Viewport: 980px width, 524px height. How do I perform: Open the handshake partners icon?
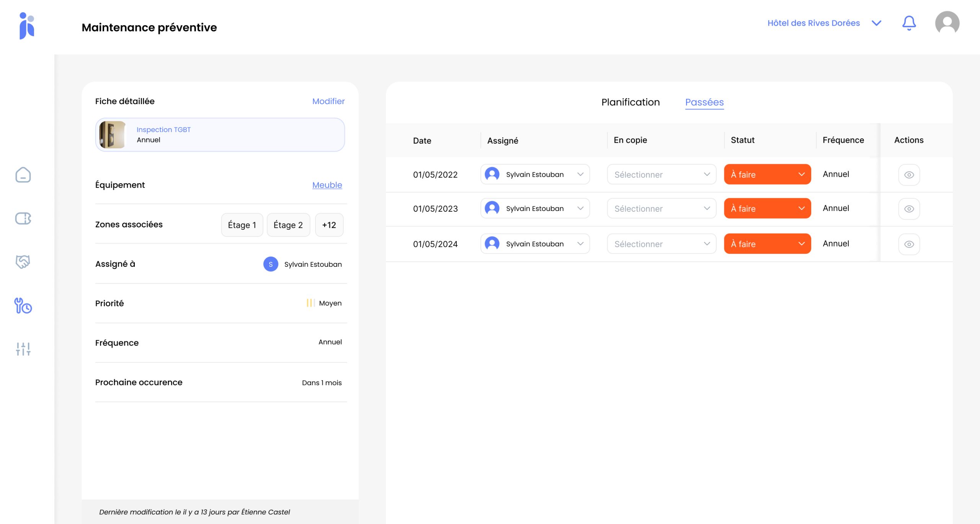pos(23,262)
